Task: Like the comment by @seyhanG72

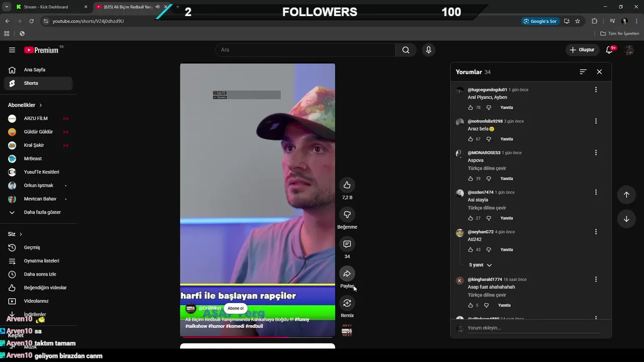Action: point(470,249)
